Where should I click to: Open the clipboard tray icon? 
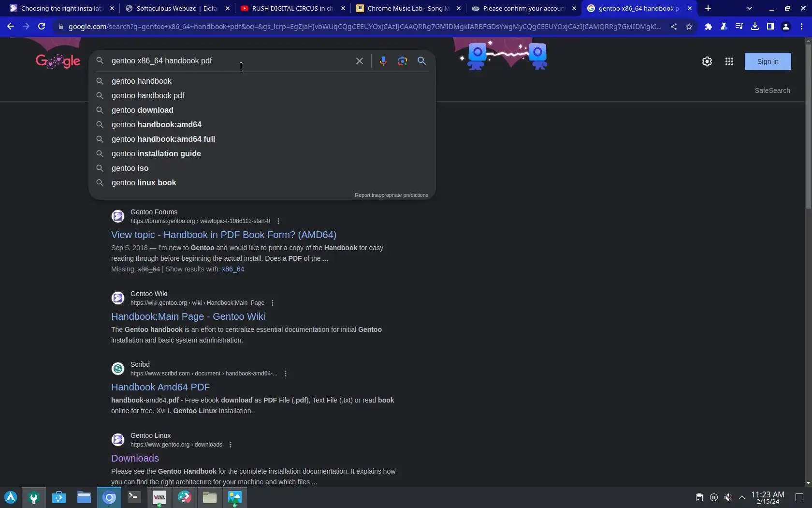coord(699,497)
